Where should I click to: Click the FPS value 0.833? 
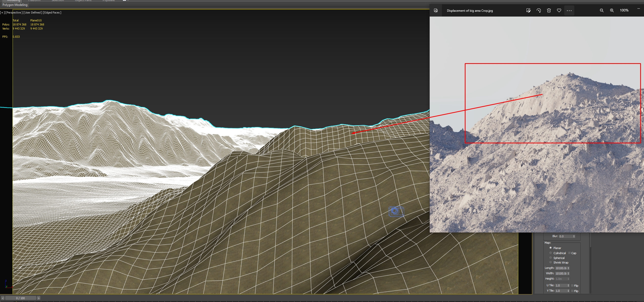(16, 37)
